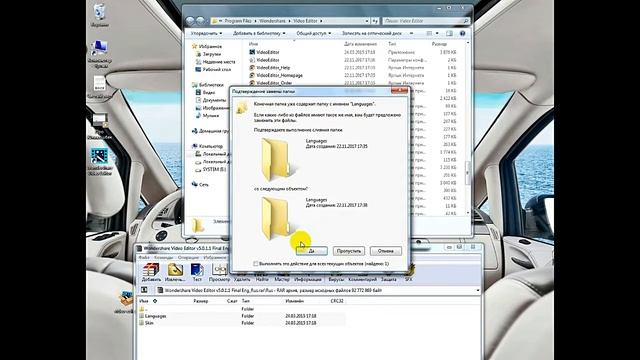Click the up one level icon in WinRAR

click(x=144, y=290)
